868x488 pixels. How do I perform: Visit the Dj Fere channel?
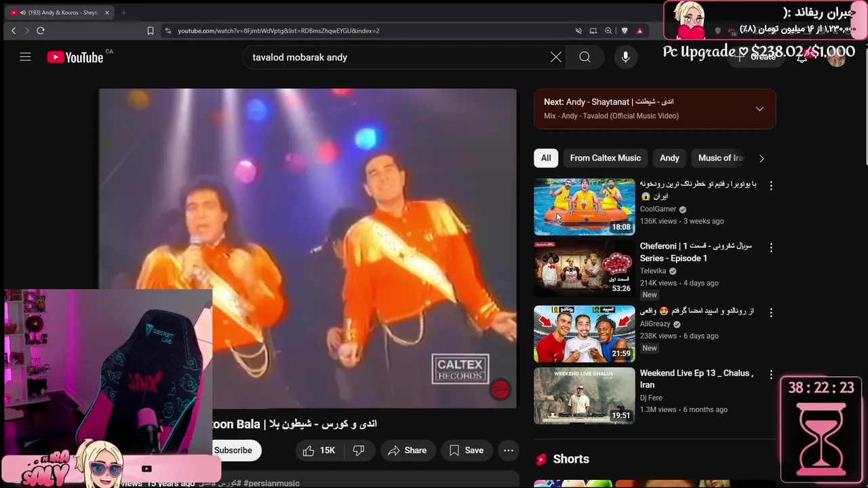[651, 398]
